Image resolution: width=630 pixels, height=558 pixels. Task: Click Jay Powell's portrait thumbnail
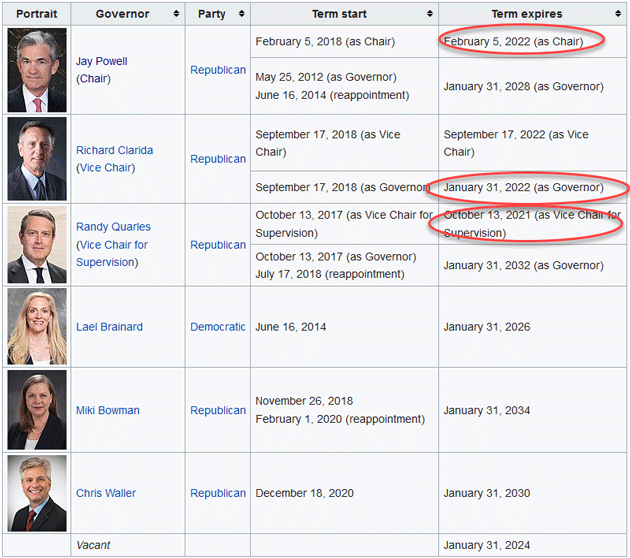(x=37, y=70)
